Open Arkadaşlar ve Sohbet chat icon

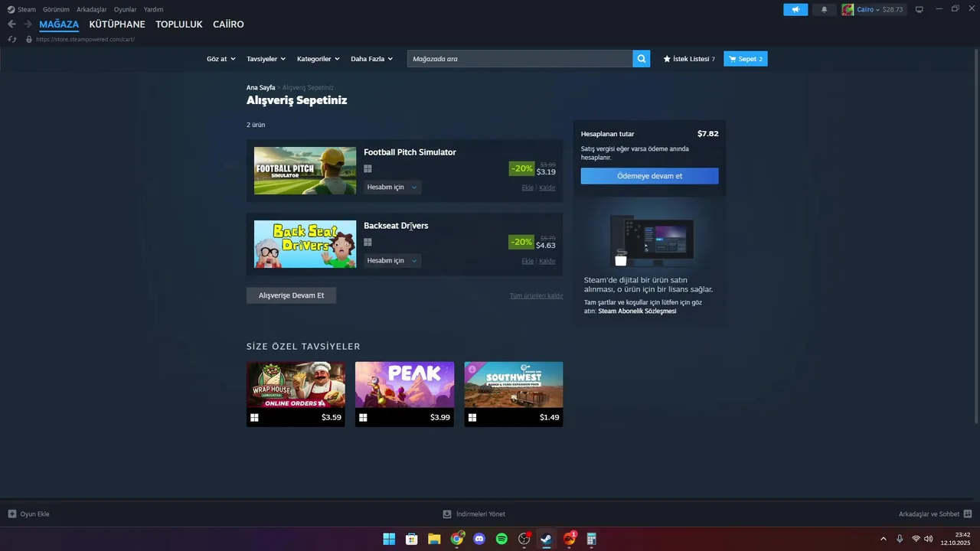pos(968,514)
